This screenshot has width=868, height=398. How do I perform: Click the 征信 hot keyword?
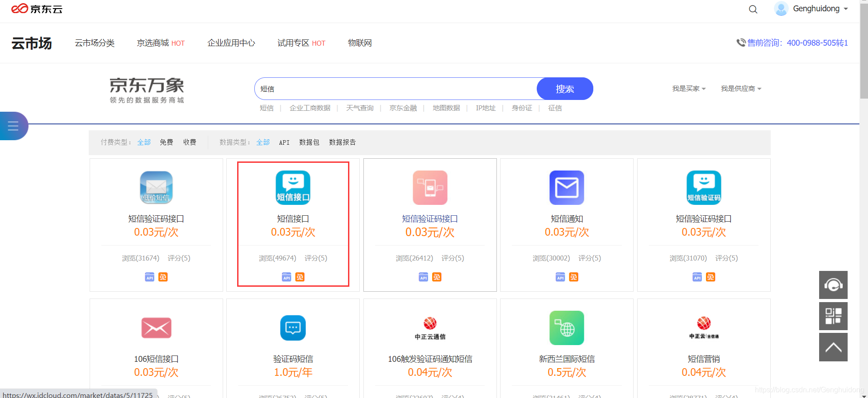point(555,108)
